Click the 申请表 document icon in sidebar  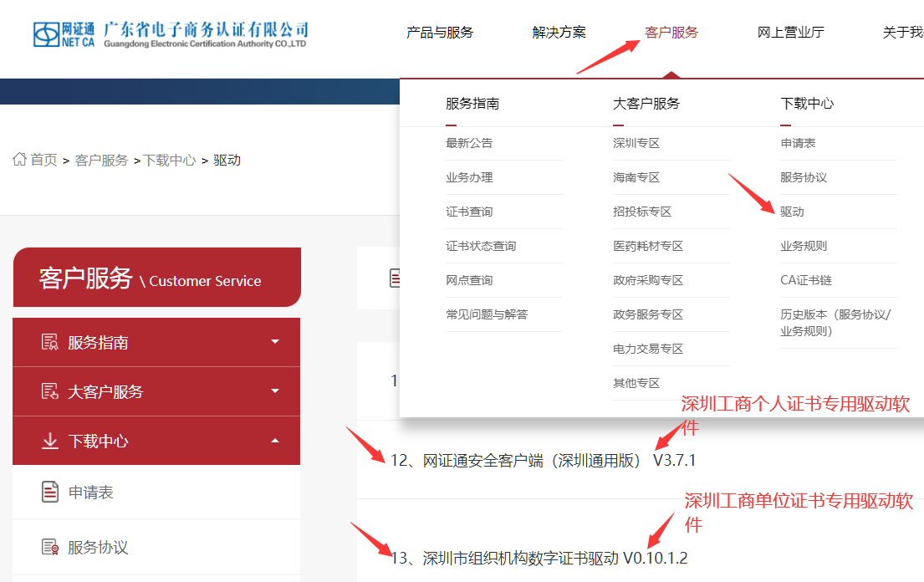[x=50, y=492]
